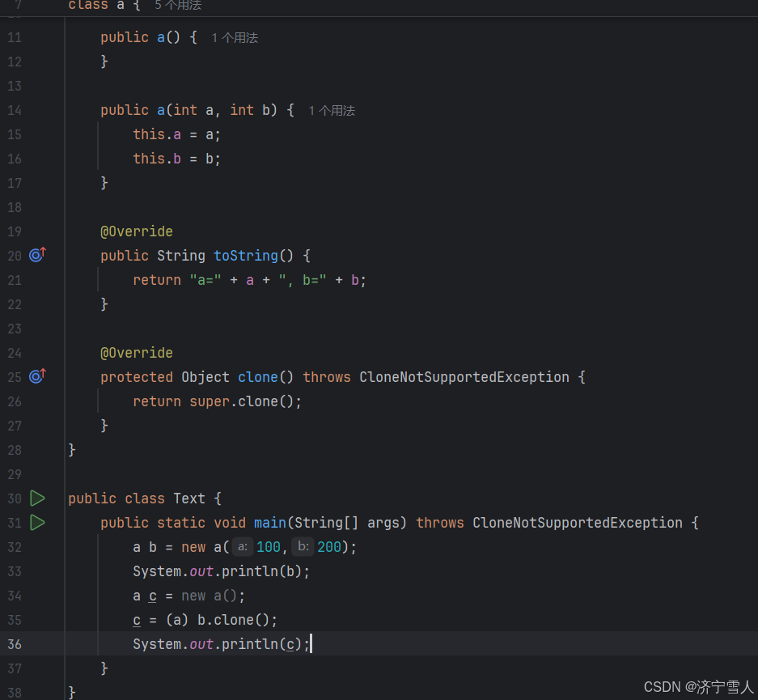
Task: Click 'b.clone()' call in the cast line
Action: (234, 620)
